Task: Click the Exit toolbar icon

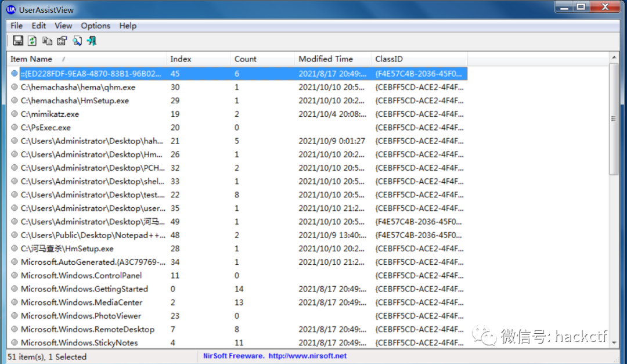Action: (x=92, y=41)
